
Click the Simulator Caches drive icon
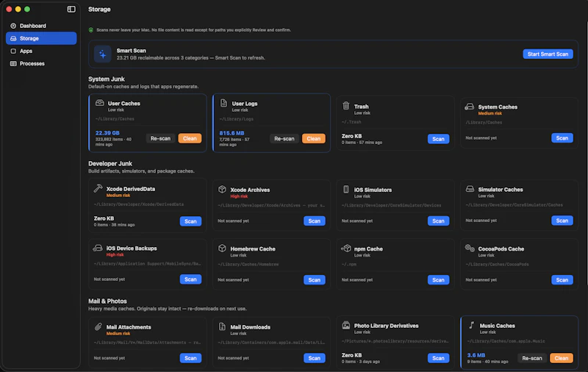[x=470, y=189]
